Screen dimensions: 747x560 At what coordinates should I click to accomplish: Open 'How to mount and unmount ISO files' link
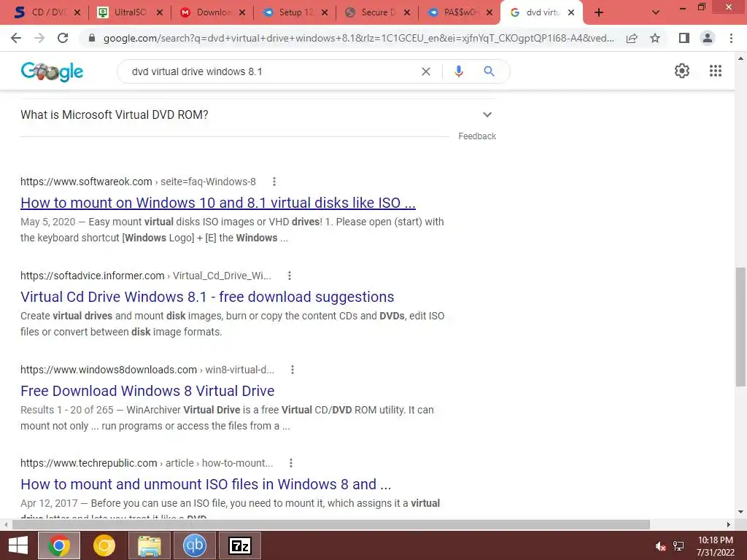click(x=206, y=484)
